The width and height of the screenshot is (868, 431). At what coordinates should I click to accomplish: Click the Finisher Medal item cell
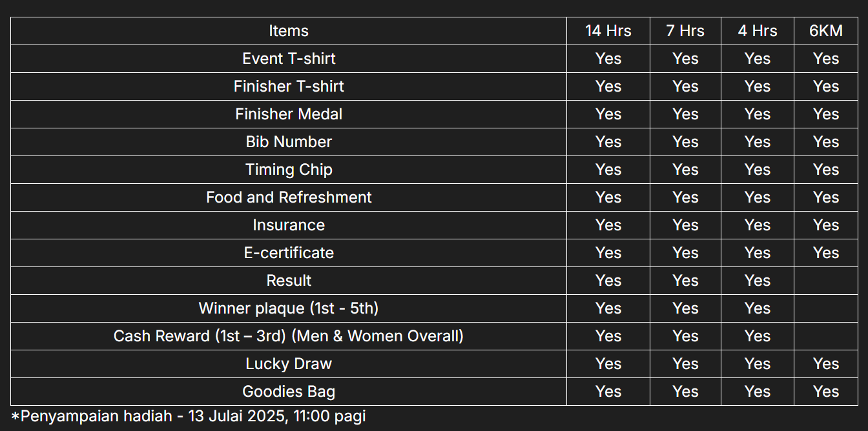pos(289,114)
